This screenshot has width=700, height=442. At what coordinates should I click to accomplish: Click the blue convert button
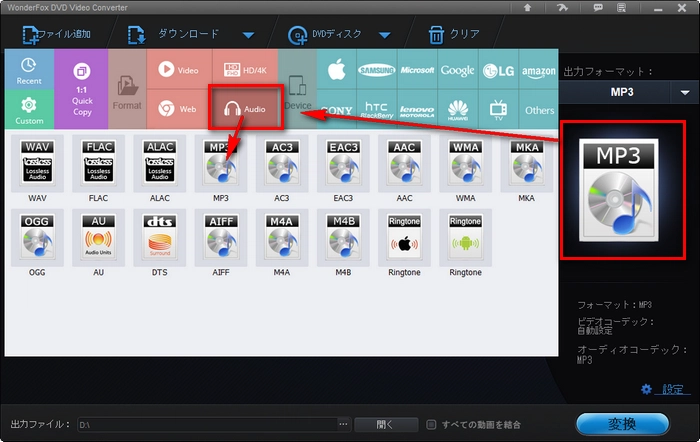coord(622,423)
